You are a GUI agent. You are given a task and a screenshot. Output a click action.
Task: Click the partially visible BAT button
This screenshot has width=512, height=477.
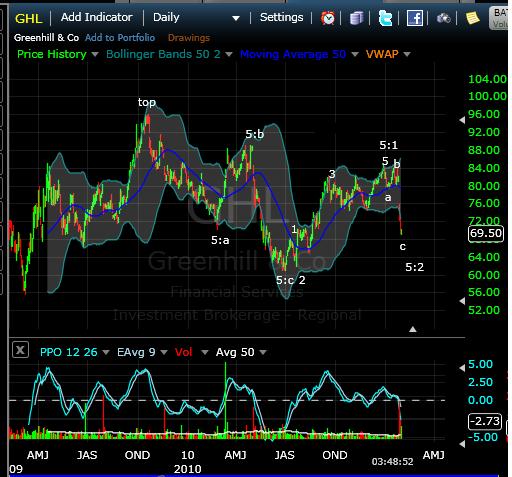[x=500, y=18]
